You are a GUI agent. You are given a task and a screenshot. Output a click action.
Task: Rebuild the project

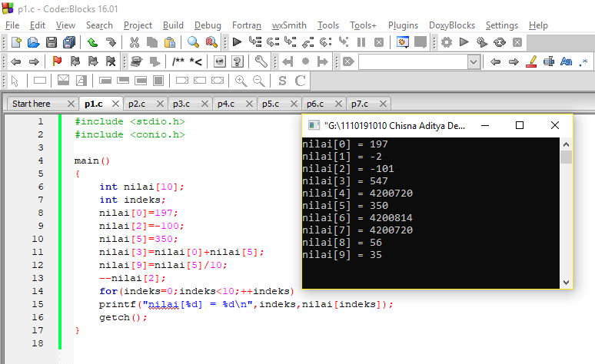(x=500, y=42)
